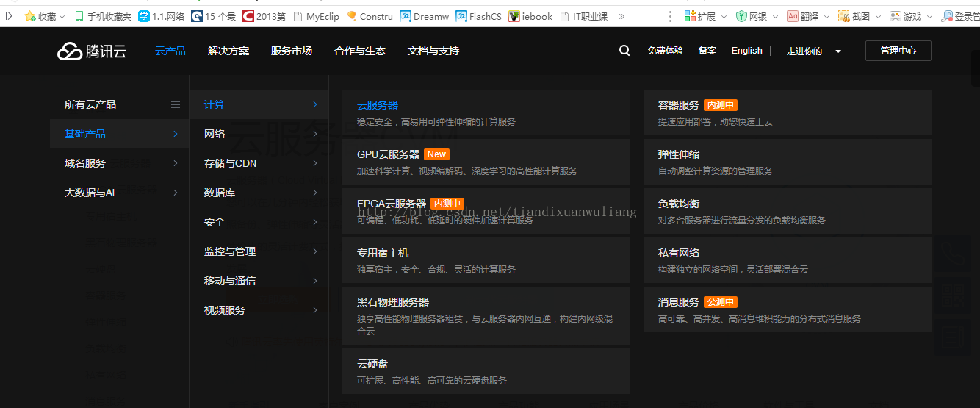
Task: Click the three-dot toolbar menu icon
Action: [670, 16]
